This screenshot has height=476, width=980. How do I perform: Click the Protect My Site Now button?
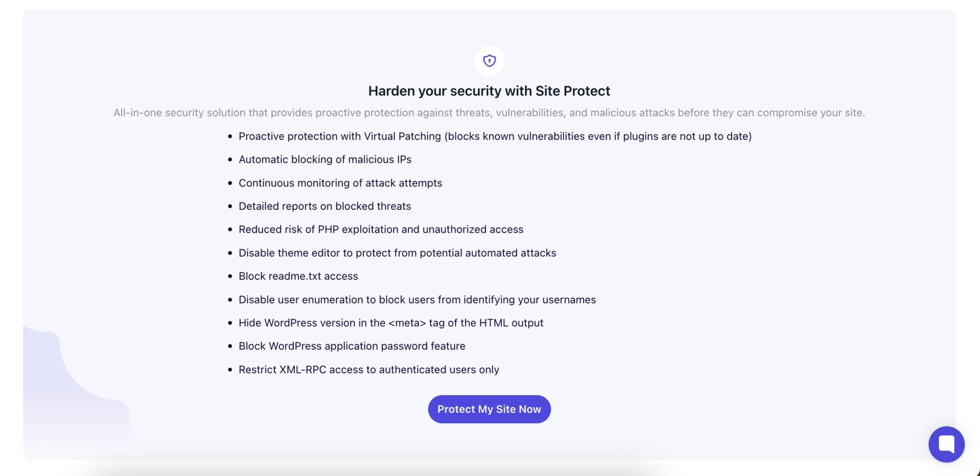coord(489,409)
